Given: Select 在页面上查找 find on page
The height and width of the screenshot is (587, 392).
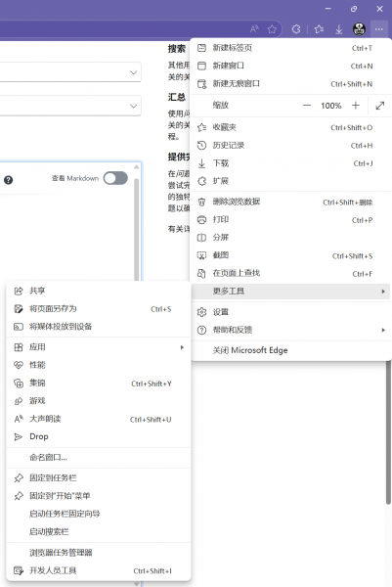Looking at the screenshot, I should (288, 273).
